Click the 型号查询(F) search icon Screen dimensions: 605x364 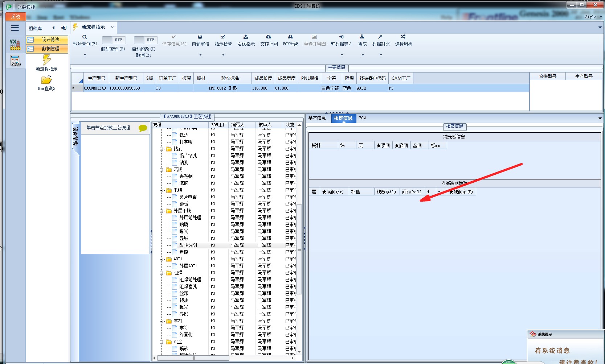(x=85, y=37)
